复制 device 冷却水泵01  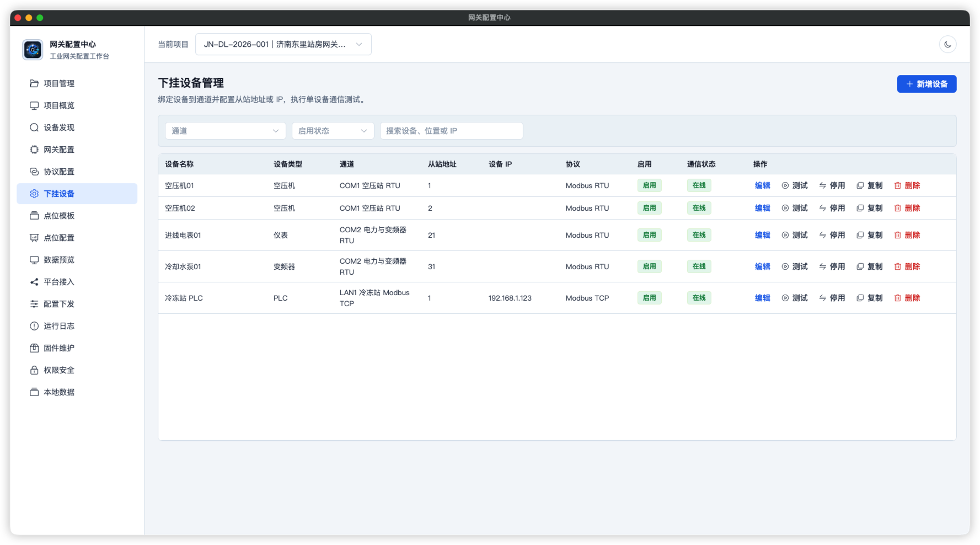(x=869, y=266)
